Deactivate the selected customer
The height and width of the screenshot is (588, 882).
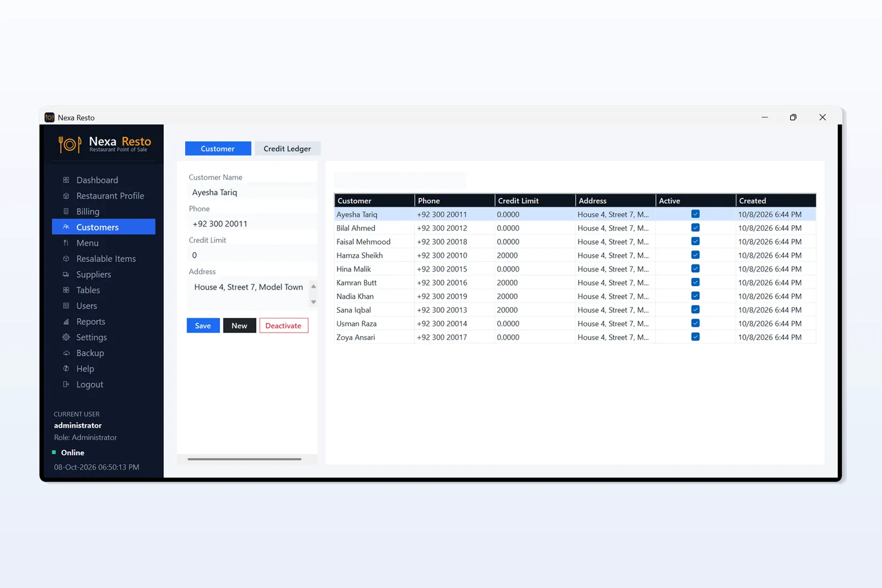pos(283,326)
